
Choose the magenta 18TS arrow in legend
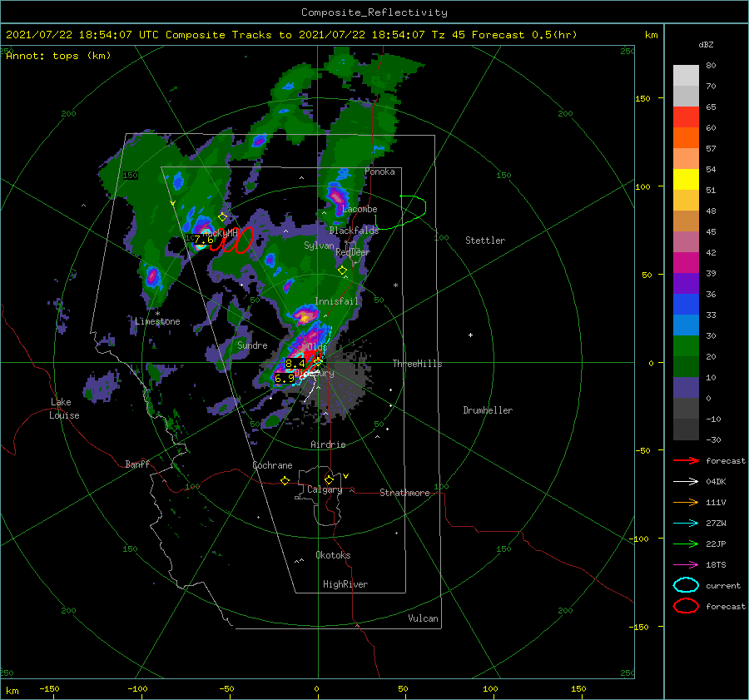686,565
